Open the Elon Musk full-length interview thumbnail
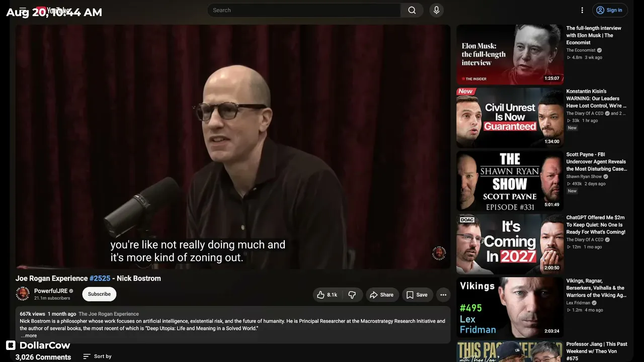Image resolution: width=644 pixels, height=362 pixels. tap(510, 54)
